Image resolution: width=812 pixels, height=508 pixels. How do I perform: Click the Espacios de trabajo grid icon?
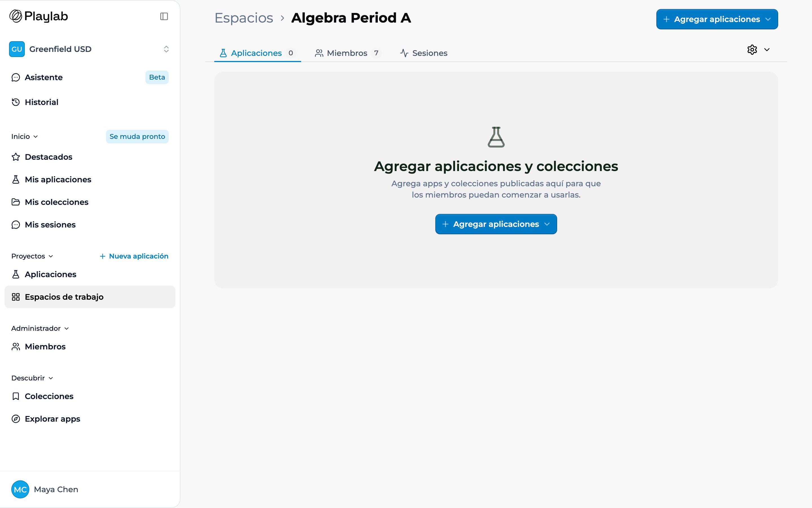(x=16, y=297)
